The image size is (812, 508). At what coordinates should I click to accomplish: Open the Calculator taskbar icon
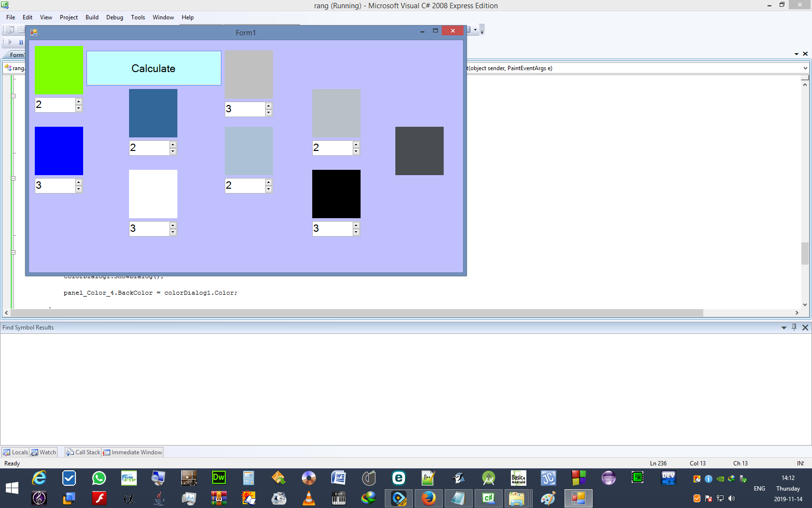248,478
